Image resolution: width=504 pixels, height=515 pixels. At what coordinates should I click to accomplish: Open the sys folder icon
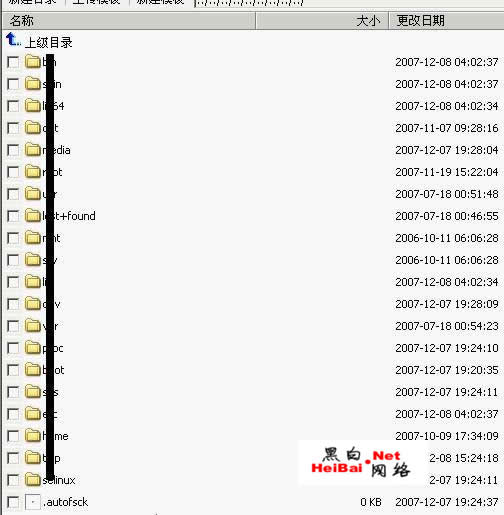tap(33, 392)
